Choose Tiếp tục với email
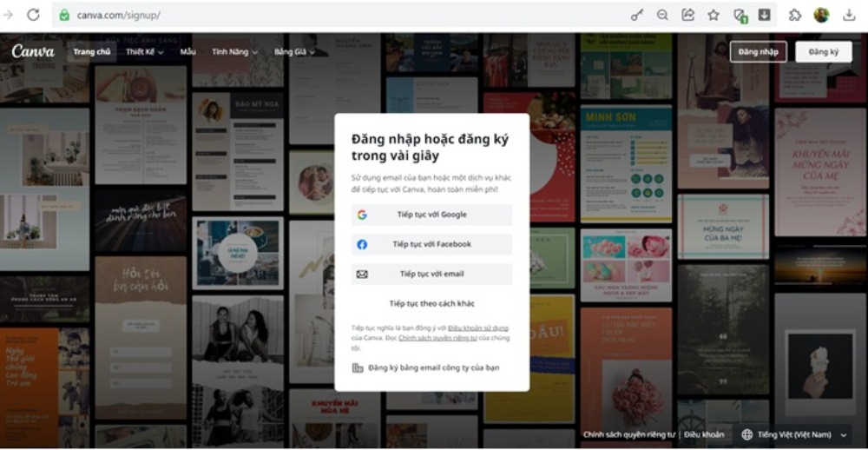This screenshot has width=868, height=450. [431, 275]
